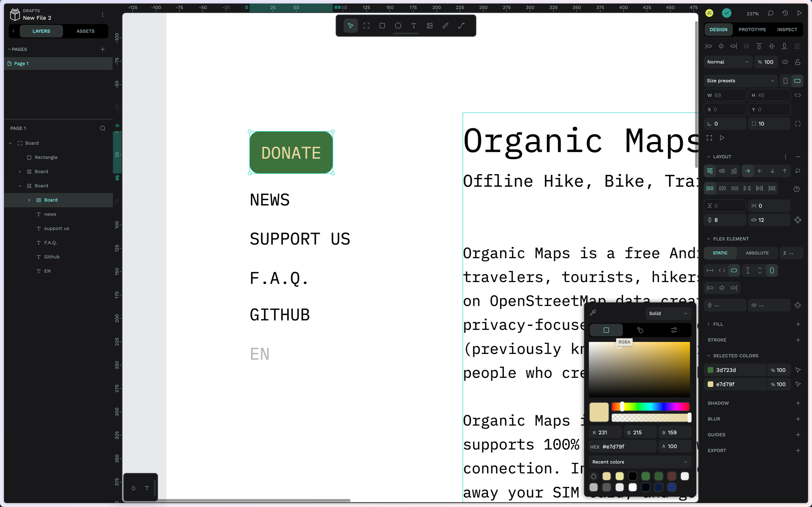Open the Solid fill type dropdown
The width and height of the screenshot is (812, 507).
(668, 313)
